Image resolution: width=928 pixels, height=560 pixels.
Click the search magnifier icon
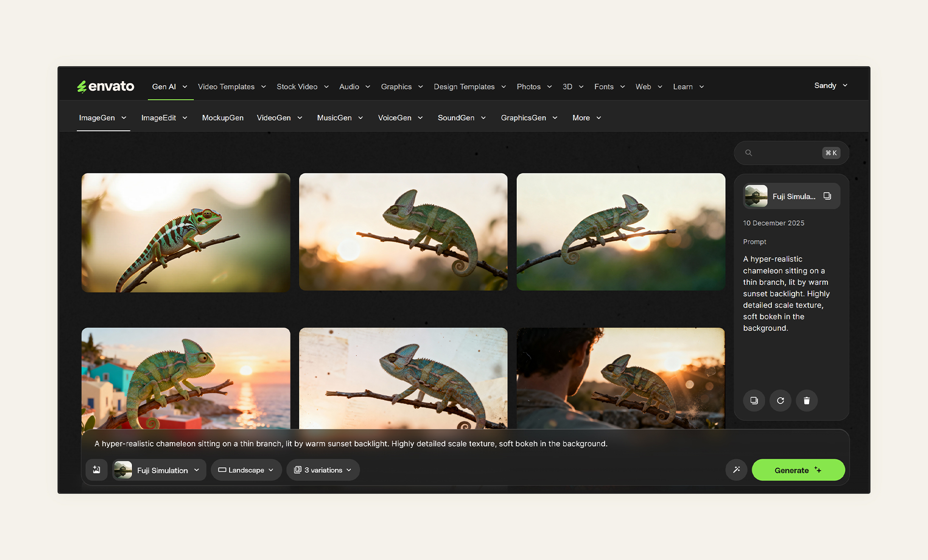(x=749, y=153)
